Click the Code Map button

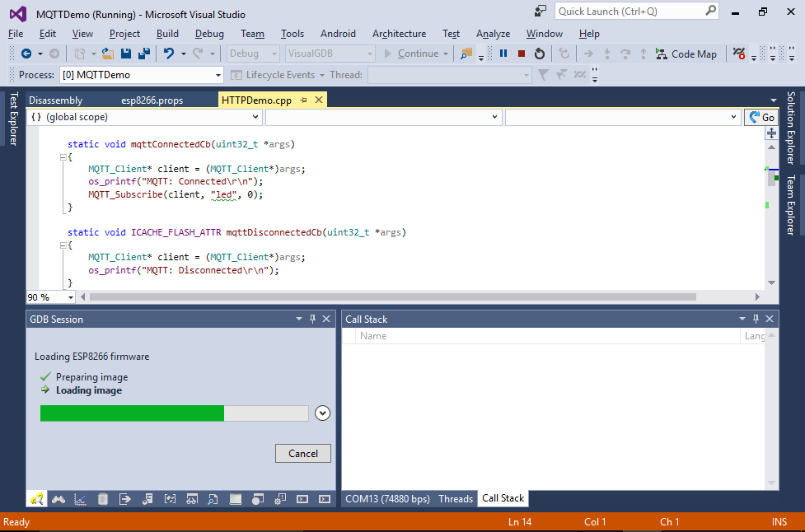(686, 54)
